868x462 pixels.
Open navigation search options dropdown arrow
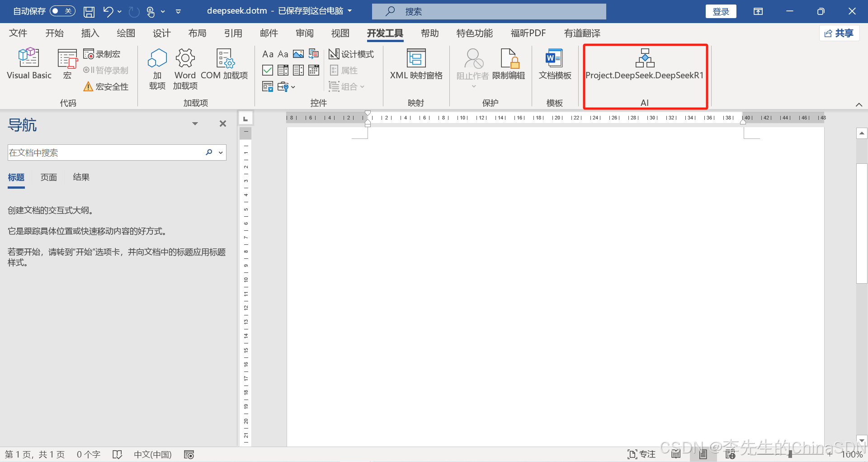(x=221, y=152)
